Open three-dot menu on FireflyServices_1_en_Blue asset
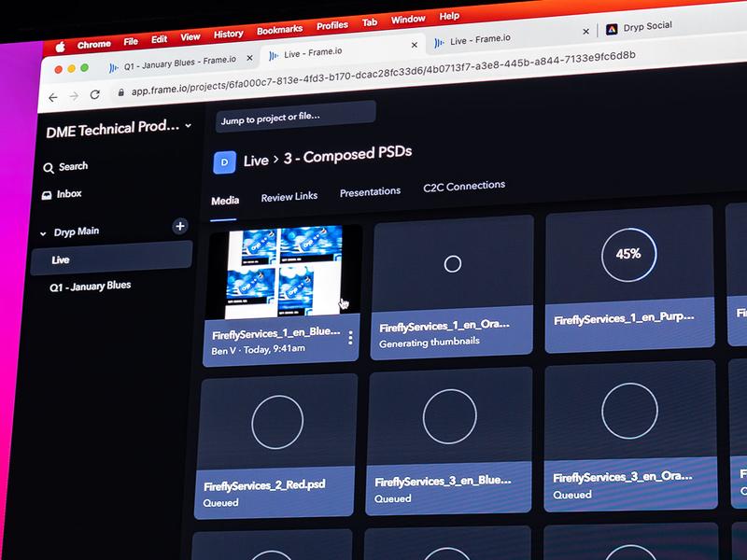Screen dimensions: 747x560 pos(350,338)
